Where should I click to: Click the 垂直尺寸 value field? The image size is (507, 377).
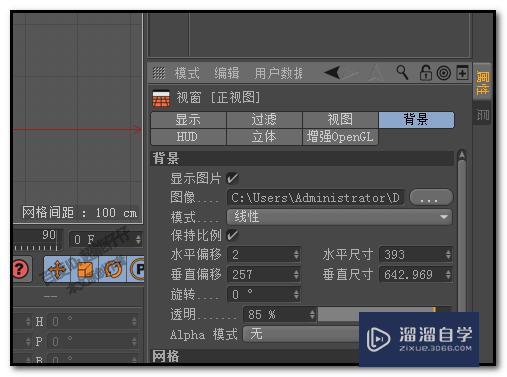pos(412,275)
